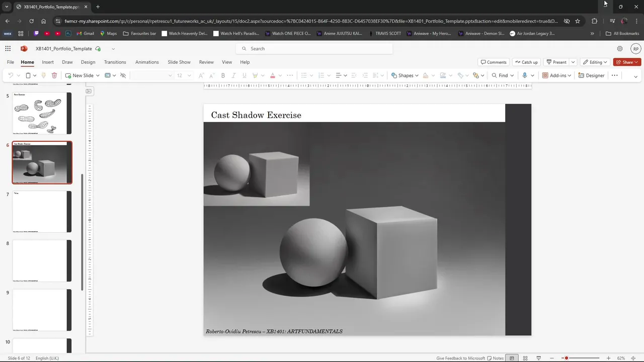
Task: Open Shapes gallery dropdown
Action: 417,75
